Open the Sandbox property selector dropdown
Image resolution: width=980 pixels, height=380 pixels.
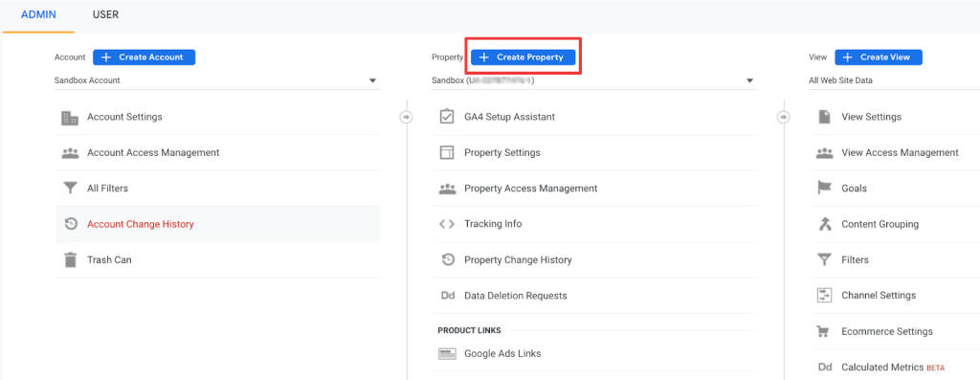(593, 80)
